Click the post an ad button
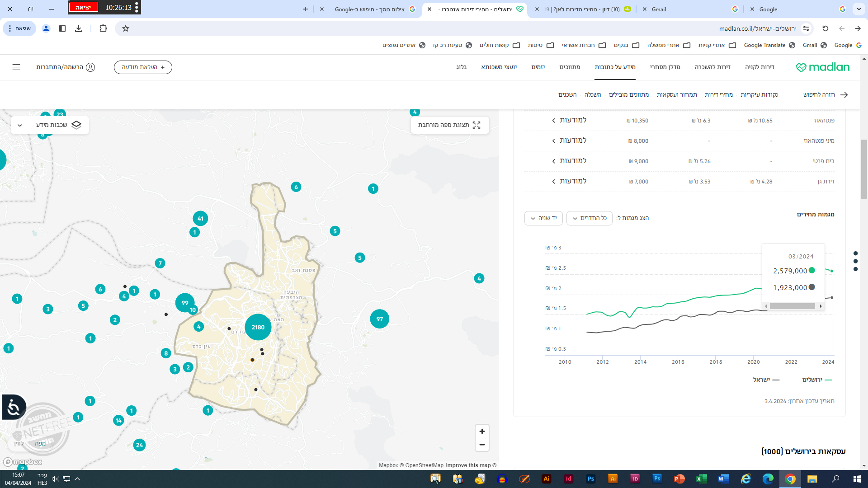The height and width of the screenshot is (488, 868). [143, 67]
